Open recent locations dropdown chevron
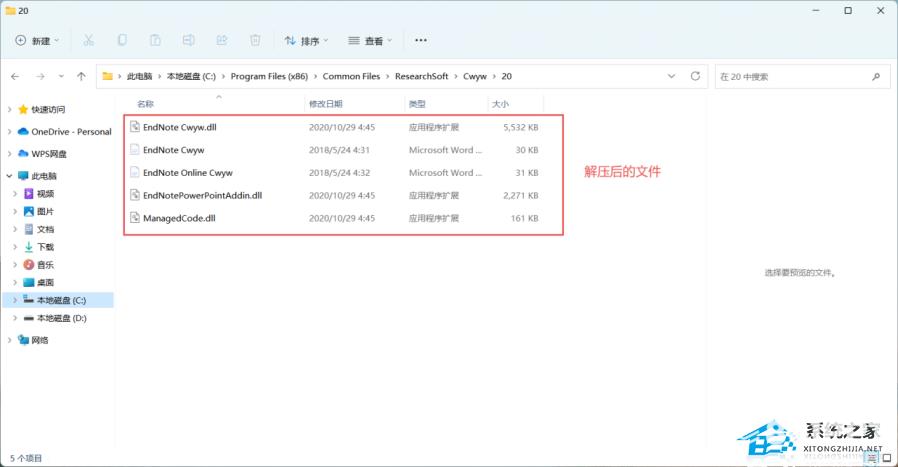The width and height of the screenshot is (898, 467). 61,76
